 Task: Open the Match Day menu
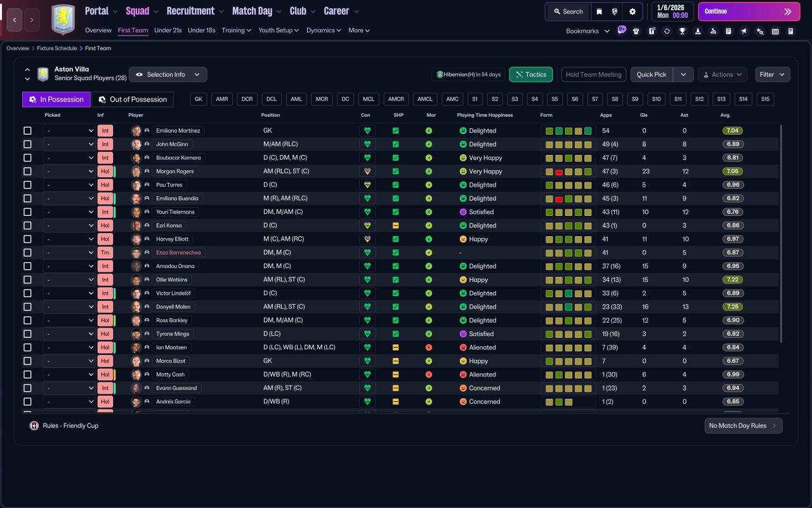(x=256, y=11)
